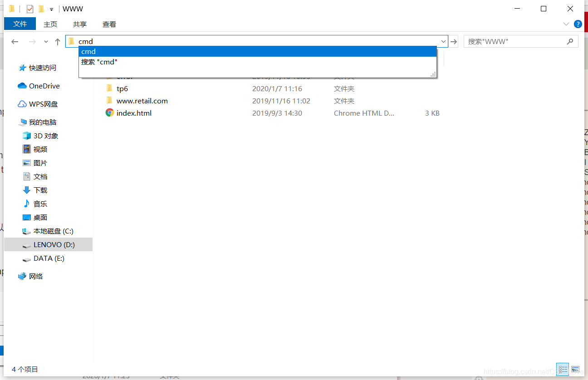Viewport: 588px width, 380px height.
Task: Click the new folder icon in title bar
Action: point(41,9)
